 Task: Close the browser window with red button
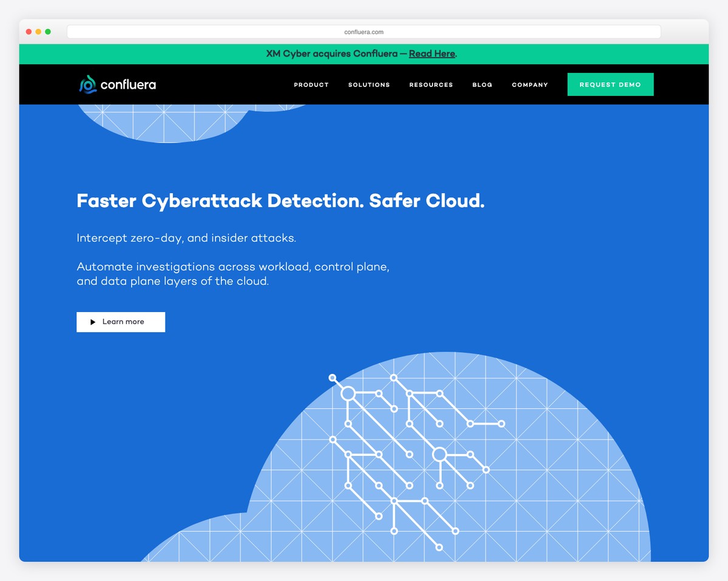(x=29, y=32)
